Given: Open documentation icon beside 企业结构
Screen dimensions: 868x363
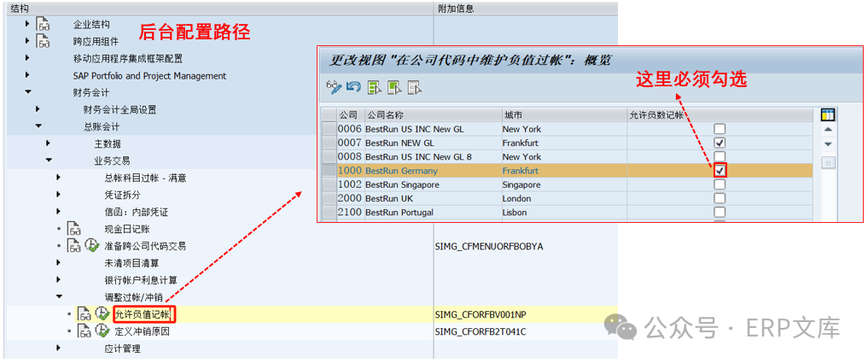Looking at the screenshot, I should (x=44, y=25).
